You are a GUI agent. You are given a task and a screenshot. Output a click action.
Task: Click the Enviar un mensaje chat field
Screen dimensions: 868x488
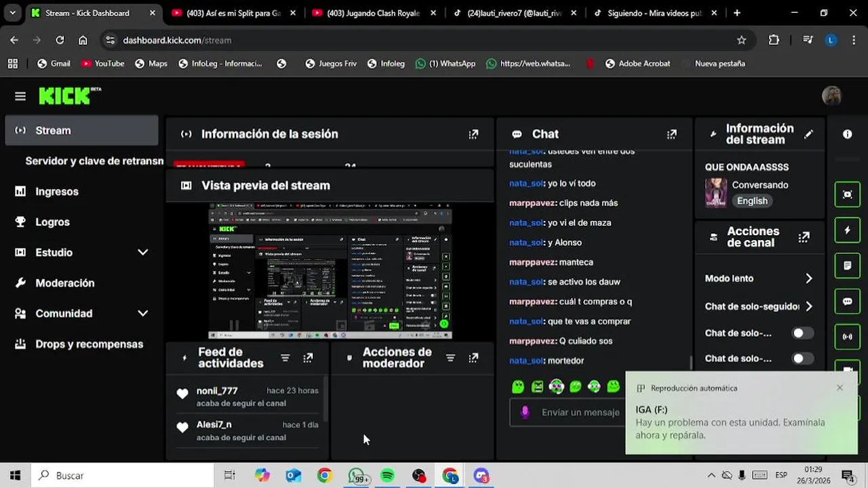(x=567, y=412)
